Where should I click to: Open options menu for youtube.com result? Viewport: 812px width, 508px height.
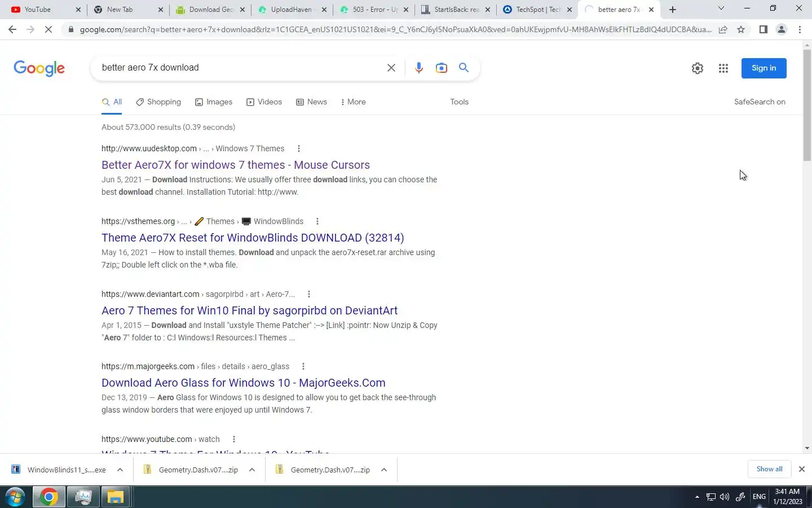pos(234,439)
